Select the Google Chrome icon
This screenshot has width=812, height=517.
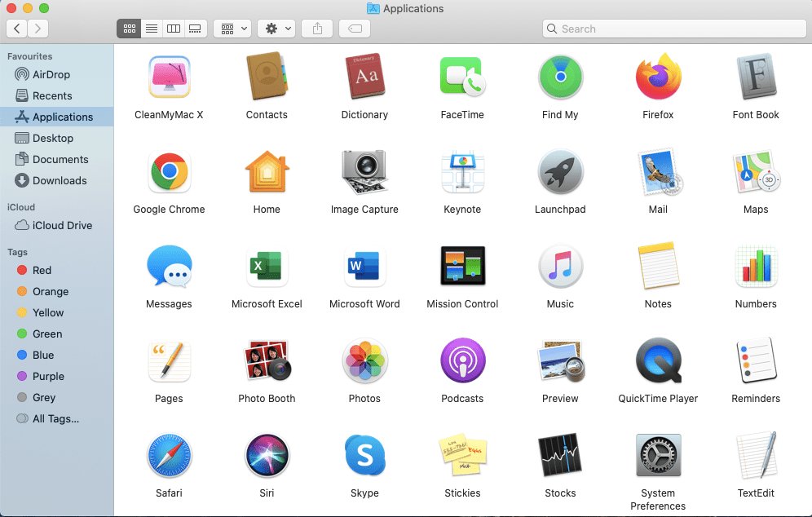click(x=169, y=172)
